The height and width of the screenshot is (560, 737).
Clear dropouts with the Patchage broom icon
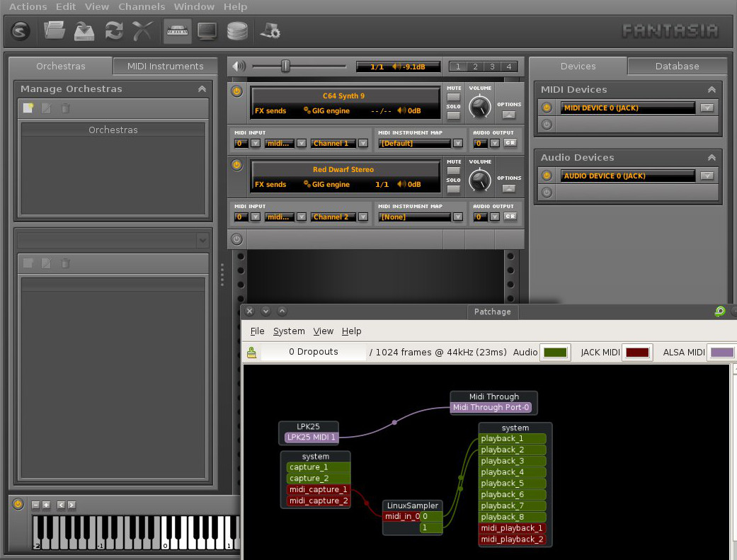point(251,353)
